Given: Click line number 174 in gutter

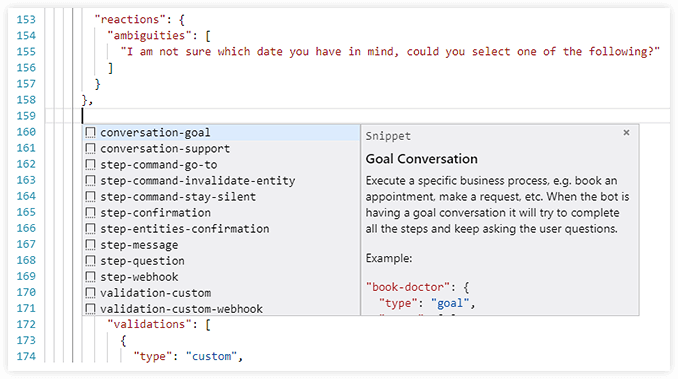Looking at the screenshot, I should (x=26, y=356).
